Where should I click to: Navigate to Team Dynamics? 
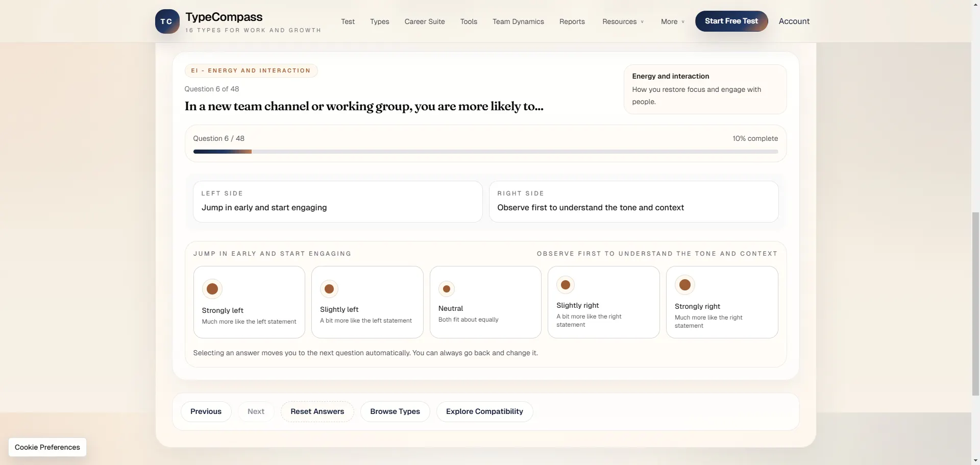(x=518, y=21)
